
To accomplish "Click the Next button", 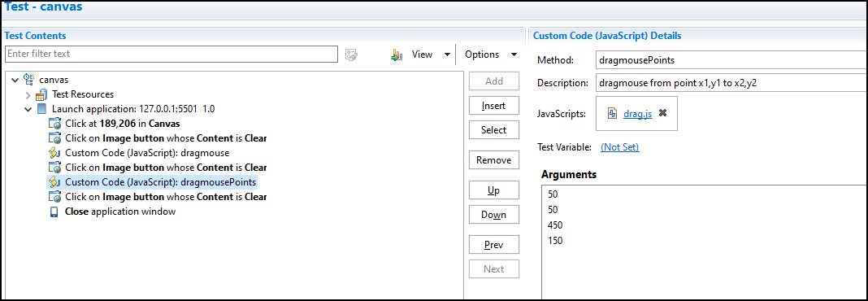I will tap(494, 269).
